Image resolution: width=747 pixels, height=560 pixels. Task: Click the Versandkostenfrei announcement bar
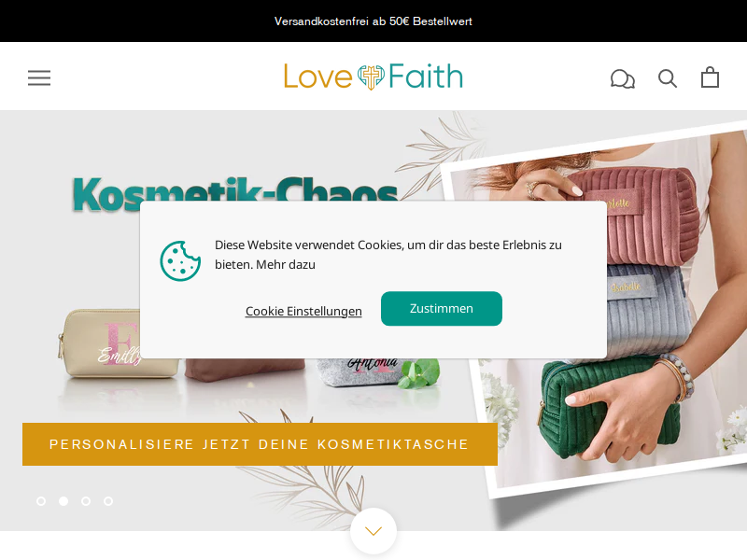(373, 21)
